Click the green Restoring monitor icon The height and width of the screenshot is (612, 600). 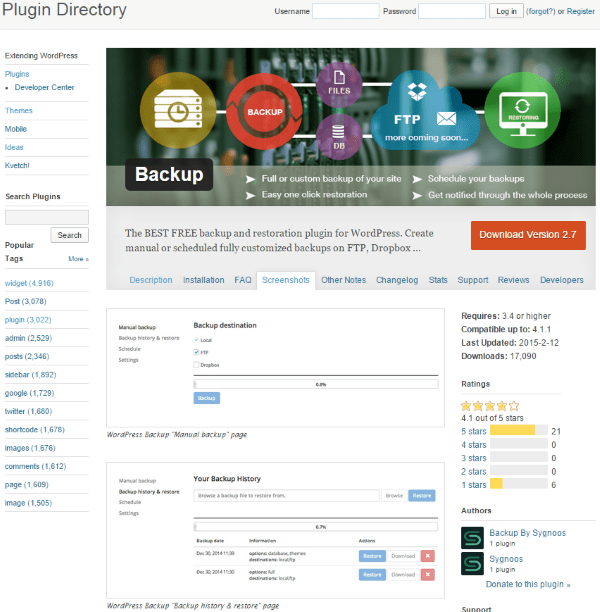(523, 110)
